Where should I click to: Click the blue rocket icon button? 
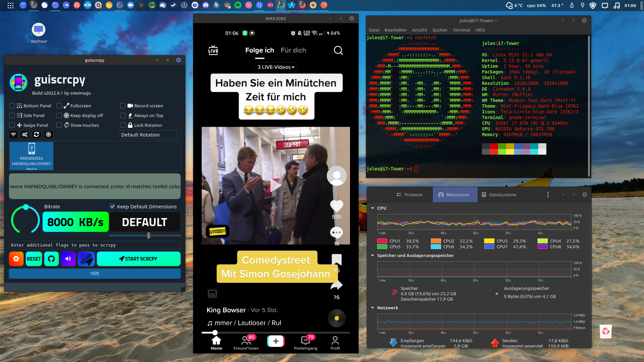86,259
